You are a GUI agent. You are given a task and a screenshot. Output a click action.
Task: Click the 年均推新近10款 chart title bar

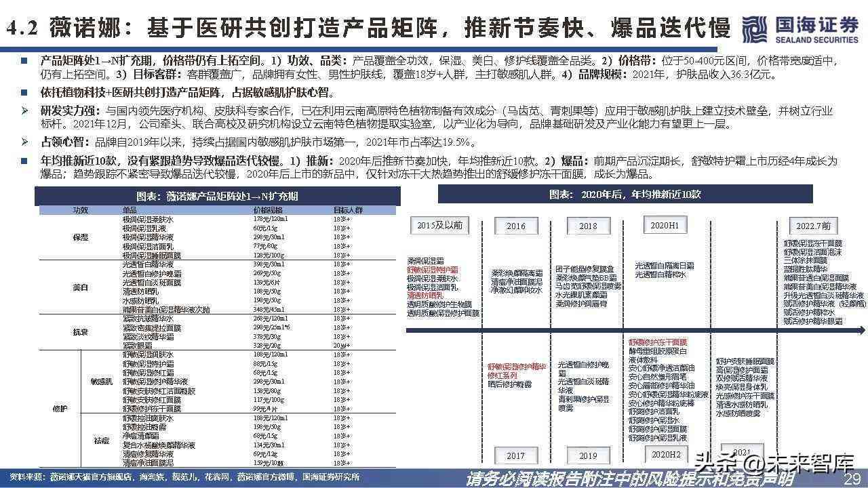click(625, 195)
